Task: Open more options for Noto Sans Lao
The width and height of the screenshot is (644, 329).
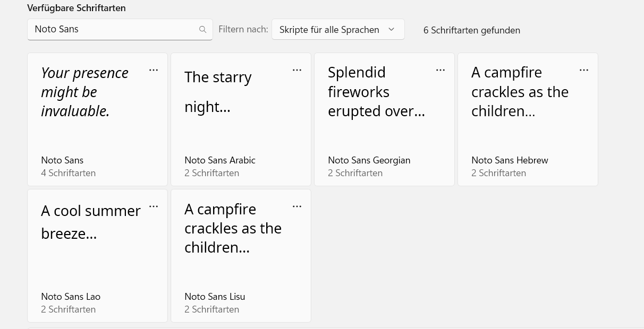Action: [x=154, y=206]
